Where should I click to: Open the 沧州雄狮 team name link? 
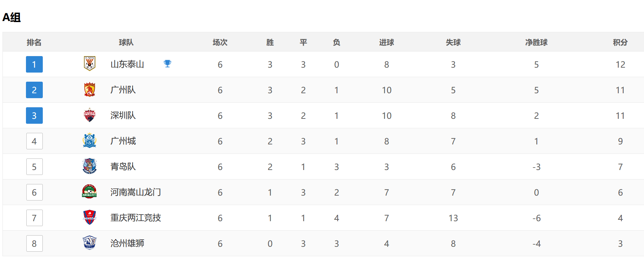pyautogui.click(x=127, y=243)
